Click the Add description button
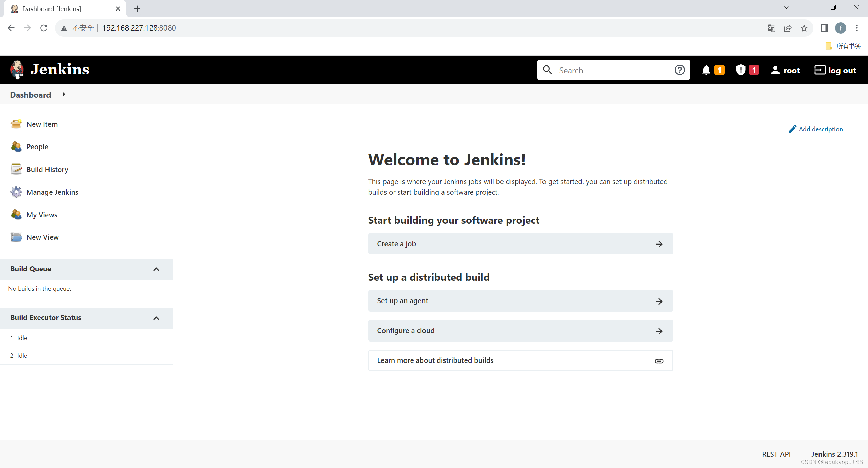868x468 pixels. point(816,129)
